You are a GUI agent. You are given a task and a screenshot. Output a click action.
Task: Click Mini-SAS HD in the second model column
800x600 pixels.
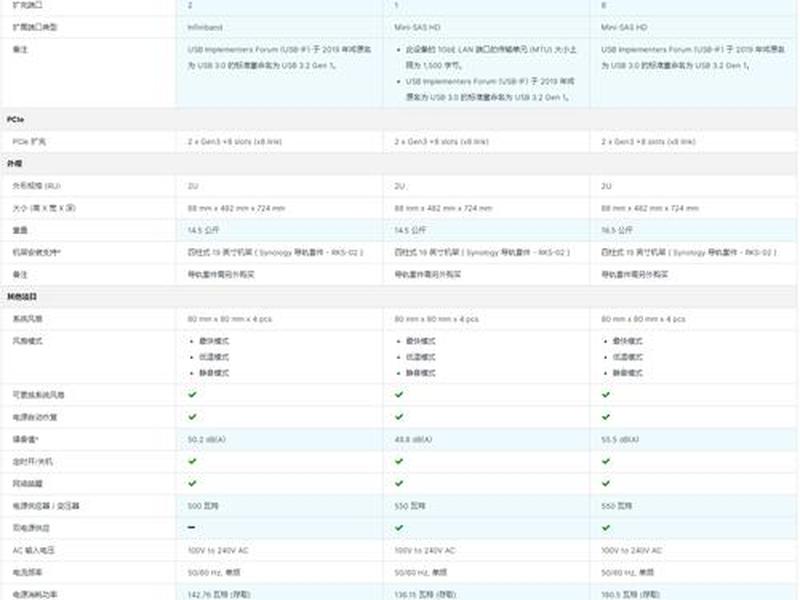click(417, 27)
